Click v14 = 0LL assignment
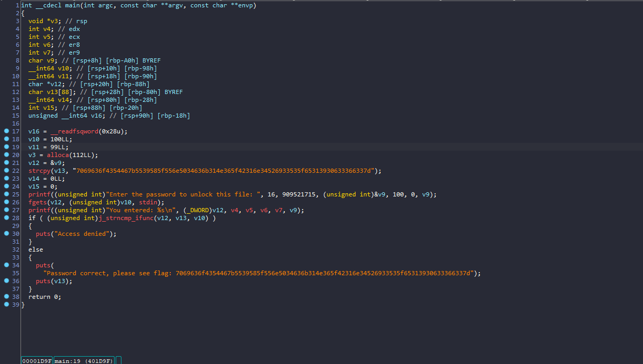The height and width of the screenshot is (364, 643). tap(47, 179)
